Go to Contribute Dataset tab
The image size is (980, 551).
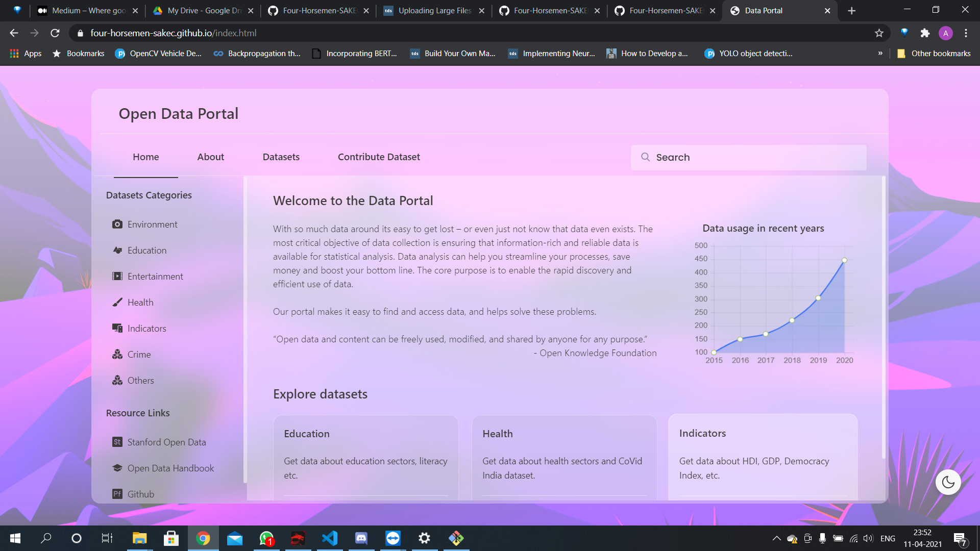tap(379, 157)
